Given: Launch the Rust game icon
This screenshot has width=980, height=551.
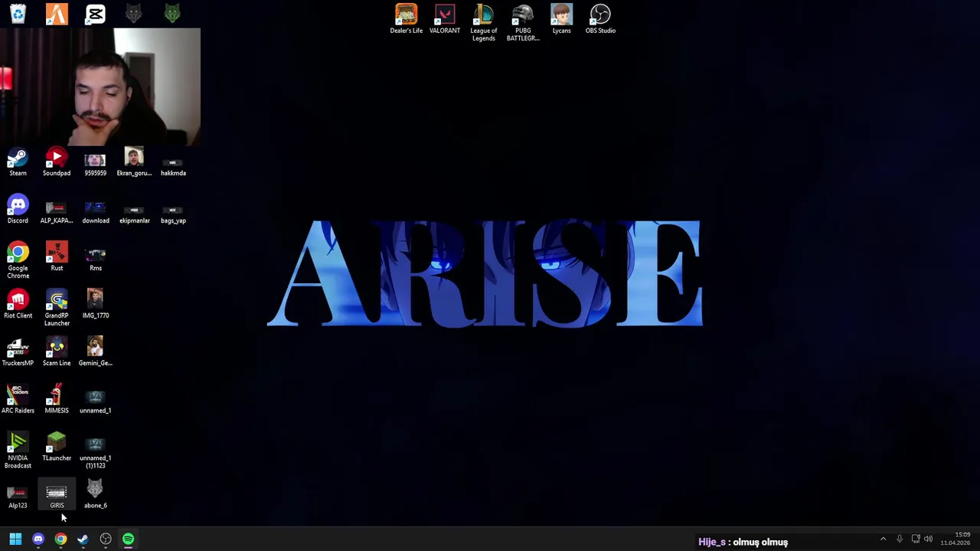Looking at the screenshot, I should pos(57,257).
